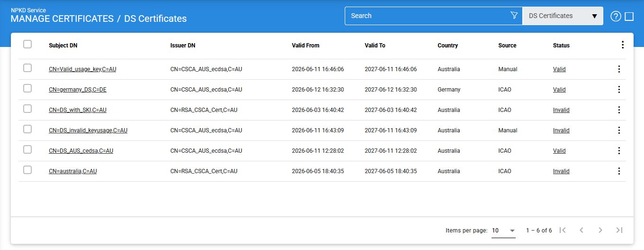This screenshot has height=250, width=644.
Task: Check the CN=DS_invalid_keyusage row checkbox
Action: tap(27, 129)
